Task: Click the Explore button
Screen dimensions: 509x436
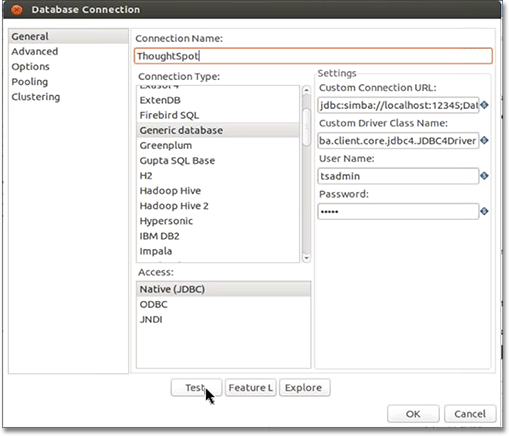Action: pos(305,388)
